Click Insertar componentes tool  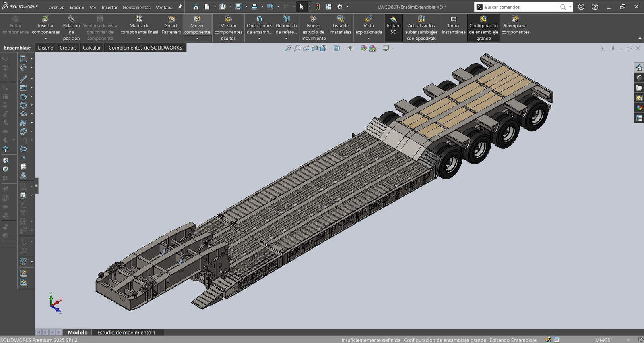pos(46,25)
